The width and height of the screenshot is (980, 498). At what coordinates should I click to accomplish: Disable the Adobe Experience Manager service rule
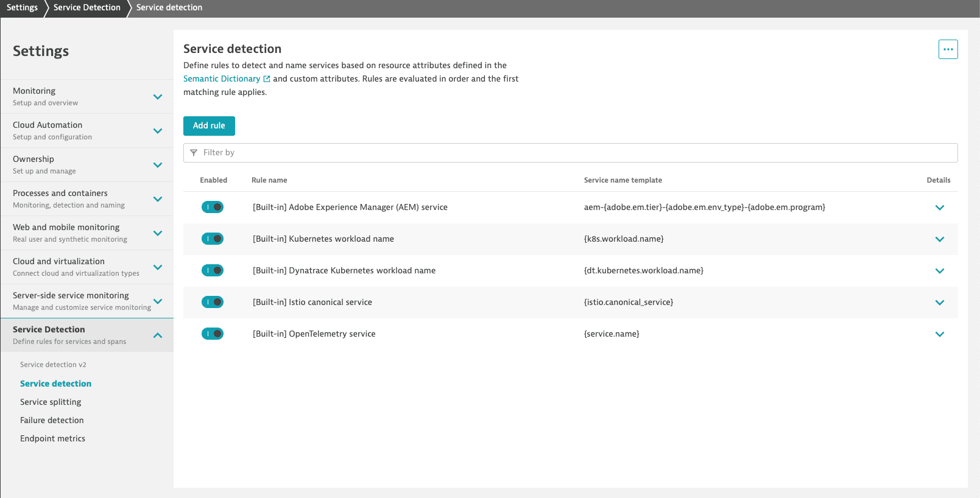pos(213,207)
